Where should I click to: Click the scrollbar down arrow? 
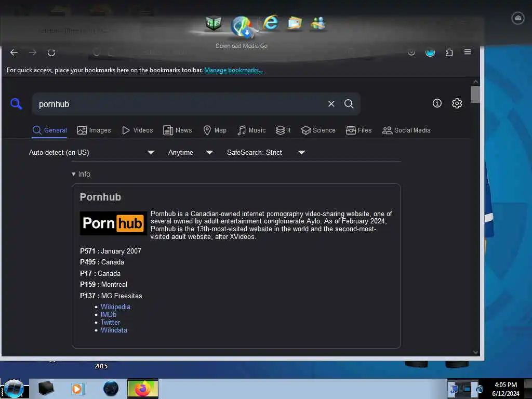point(475,353)
